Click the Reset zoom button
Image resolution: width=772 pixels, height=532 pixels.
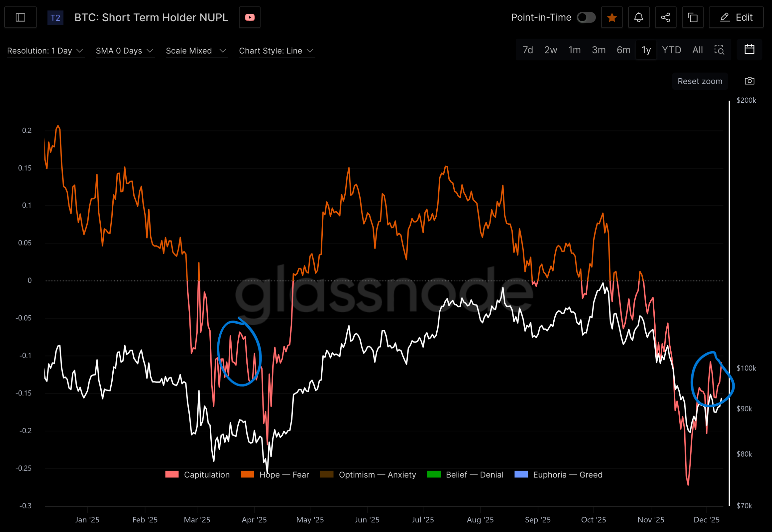click(x=700, y=81)
